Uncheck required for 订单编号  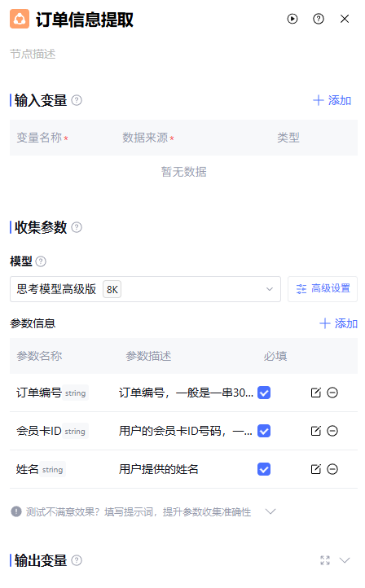pyautogui.click(x=264, y=393)
